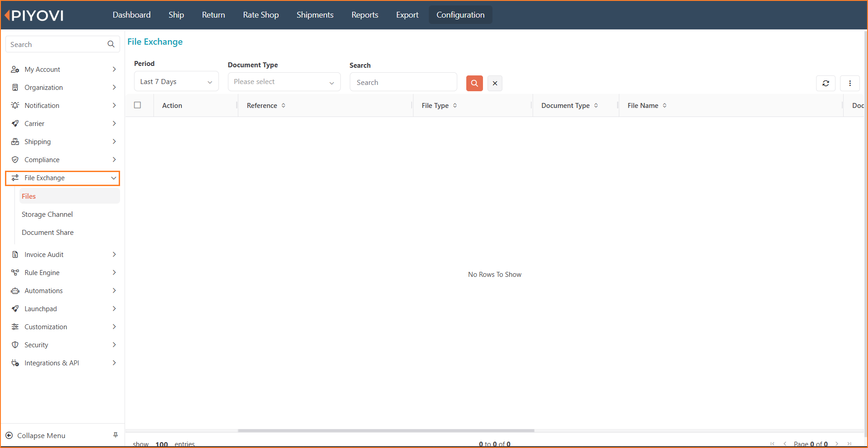Viewport: 868px width, 448px height.
Task: Open the Reports tab
Action: pyautogui.click(x=365, y=15)
